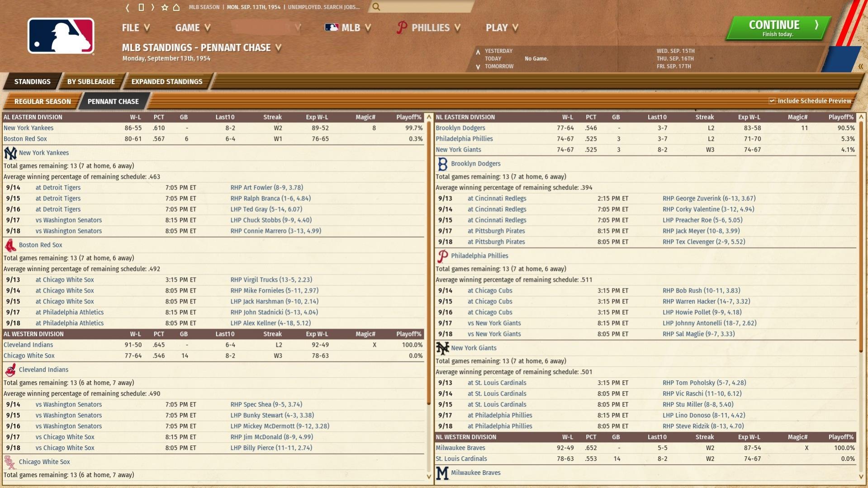Screen dimensions: 868x488
Task: Open New York Yankees in AL East standings
Action: (x=28, y=128)
